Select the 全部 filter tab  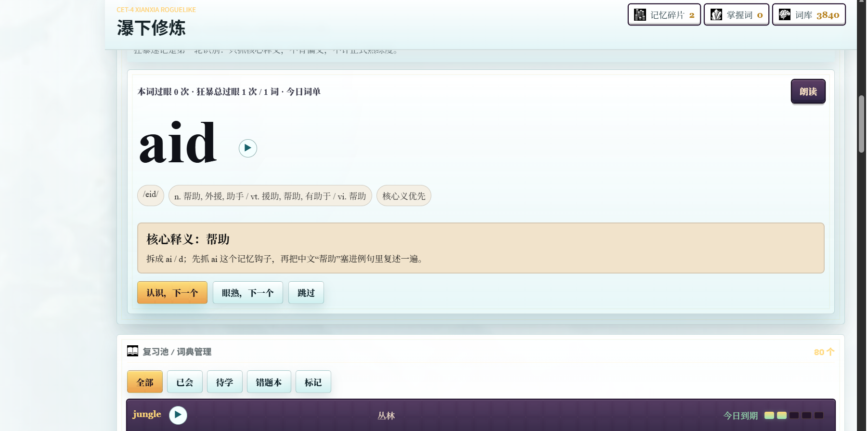(x=145, y=382)
